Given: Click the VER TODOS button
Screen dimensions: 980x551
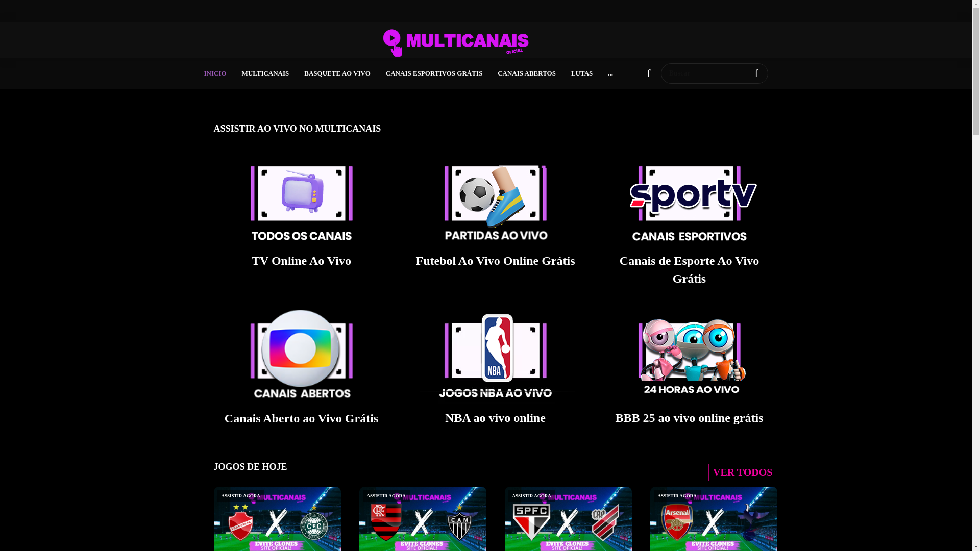Looking at the screenshot, I should click(743, 472).
